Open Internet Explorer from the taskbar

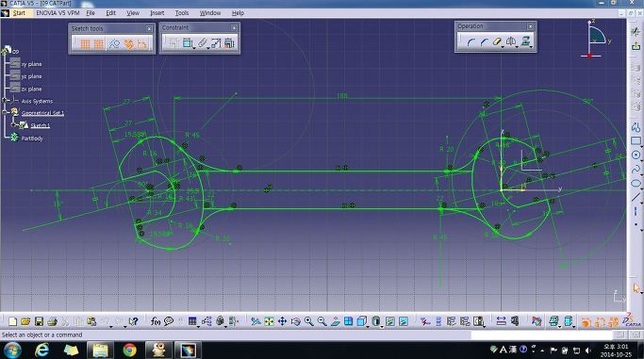click(41, 350)
